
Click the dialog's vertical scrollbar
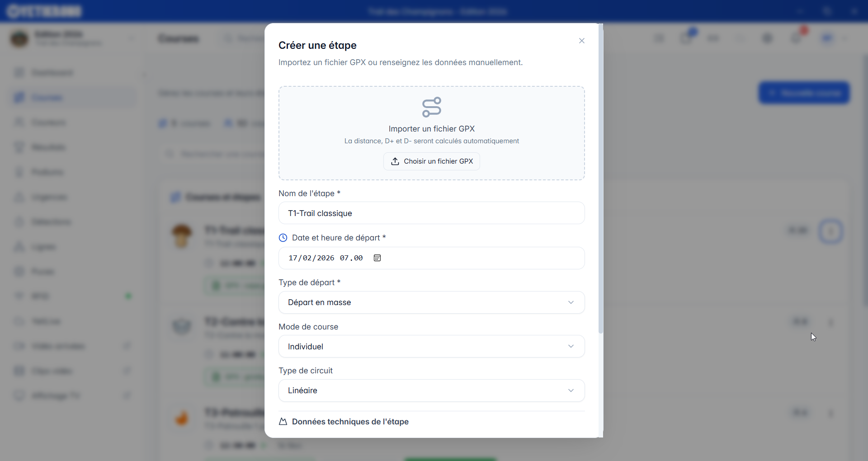(x=600, y=181)
